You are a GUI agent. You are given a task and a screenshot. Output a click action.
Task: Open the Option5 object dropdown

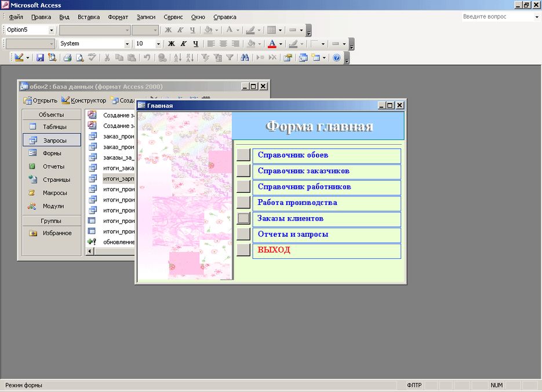pyautogui.click(x=51, y=30)
